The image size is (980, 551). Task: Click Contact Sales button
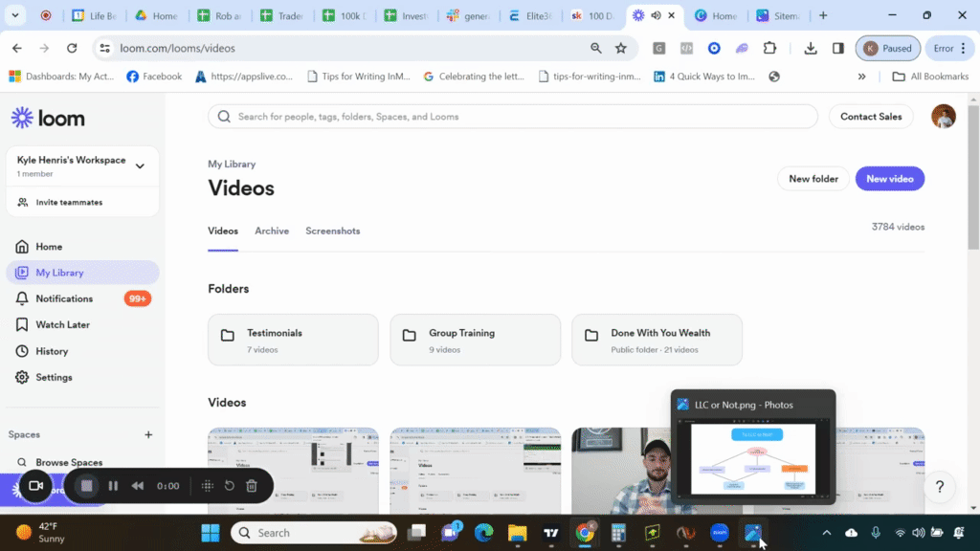pyautogui.click(x=871, y=117)
